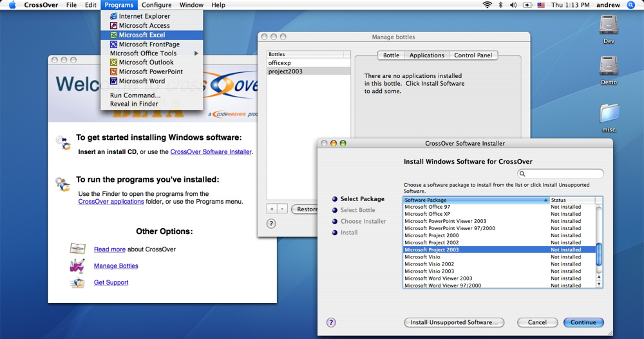Click the Microsoft Outlook icon in menu

click(x=114, y=63)
